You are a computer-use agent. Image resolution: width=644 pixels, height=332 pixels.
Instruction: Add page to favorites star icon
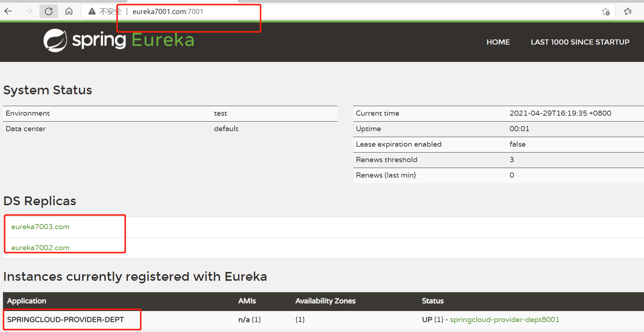[606, 12]
